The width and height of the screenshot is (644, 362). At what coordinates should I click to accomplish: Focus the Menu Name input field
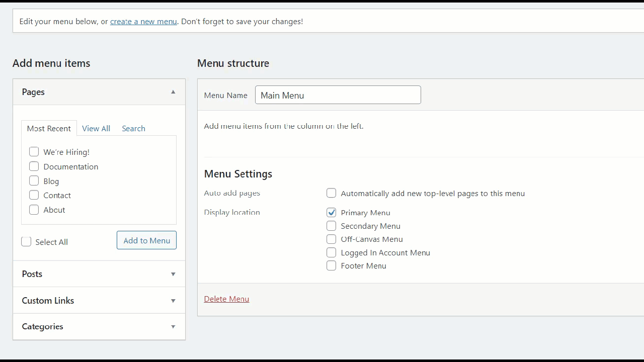pos(338,95)
